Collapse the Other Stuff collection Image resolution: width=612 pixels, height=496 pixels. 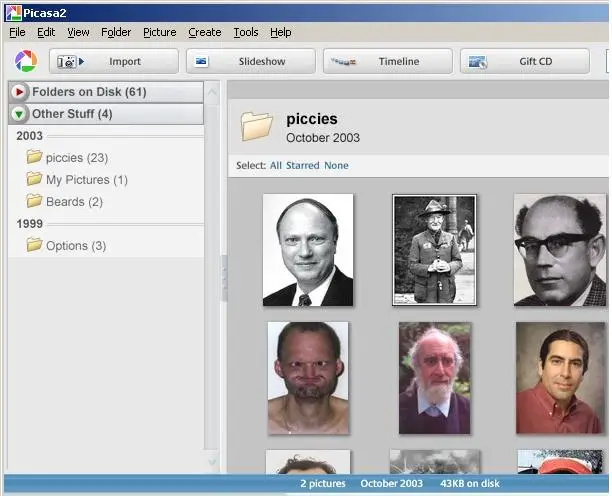19,114
